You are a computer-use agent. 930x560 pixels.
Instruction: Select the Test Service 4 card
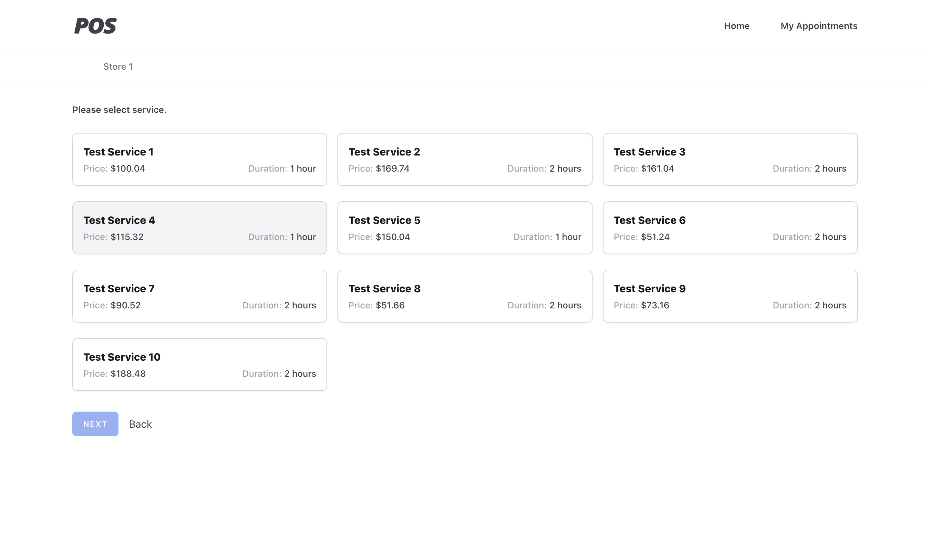(x=199, y=227)
